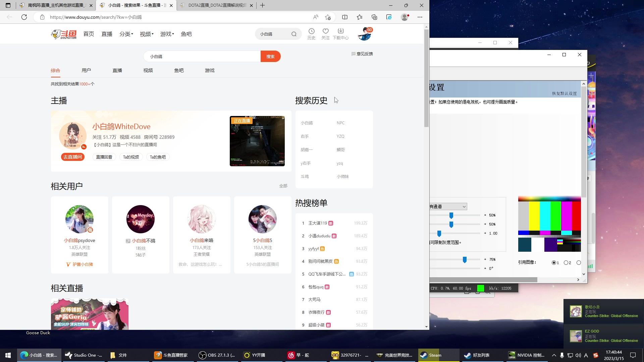
Task: Switch to 视频 search results tab
Action: (x=148, y=70)
